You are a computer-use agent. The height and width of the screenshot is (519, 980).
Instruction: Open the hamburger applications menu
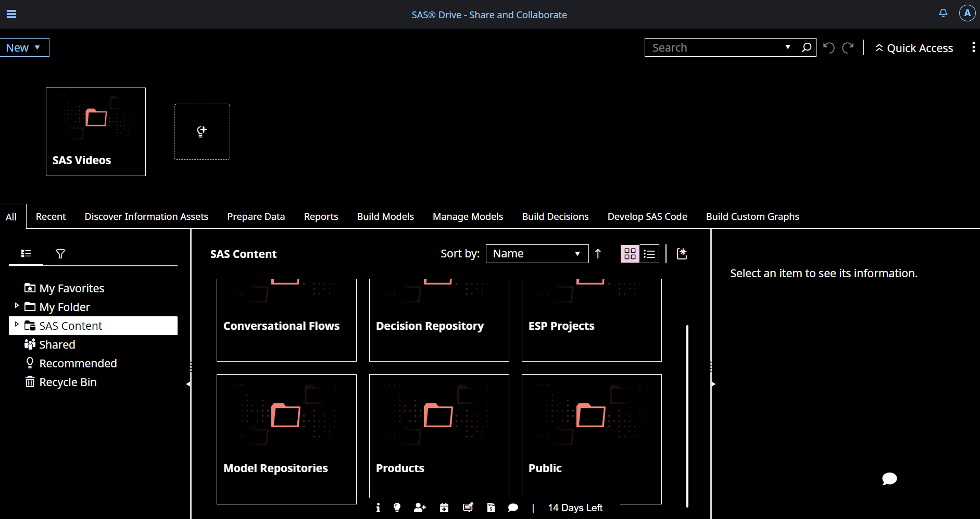11,14
